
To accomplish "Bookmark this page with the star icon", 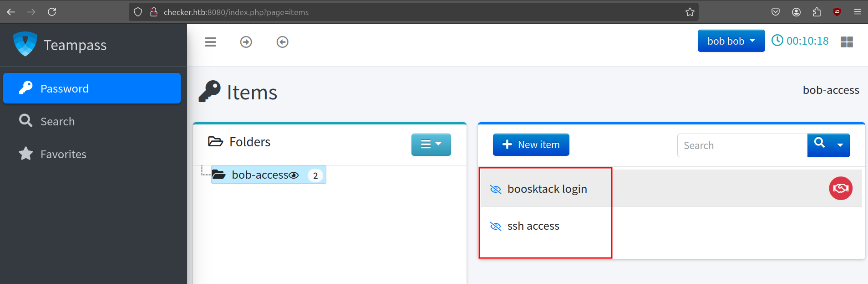I will coord(690,12).
